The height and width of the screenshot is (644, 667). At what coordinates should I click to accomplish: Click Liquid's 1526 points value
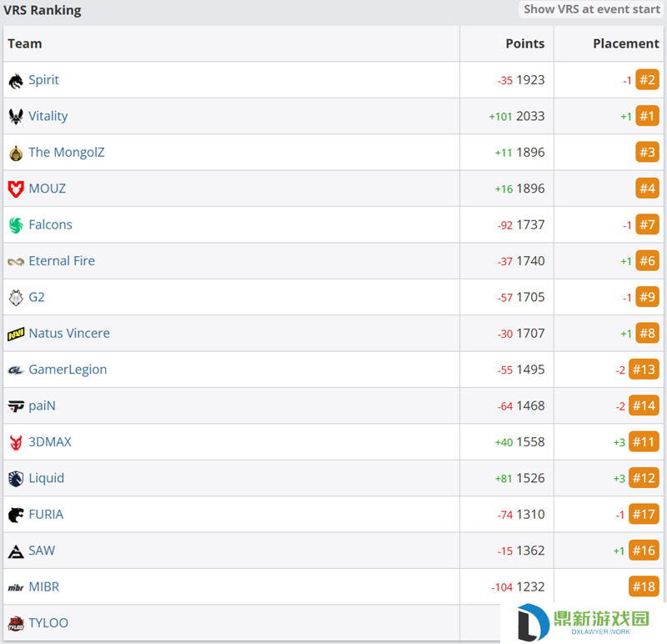530,477
